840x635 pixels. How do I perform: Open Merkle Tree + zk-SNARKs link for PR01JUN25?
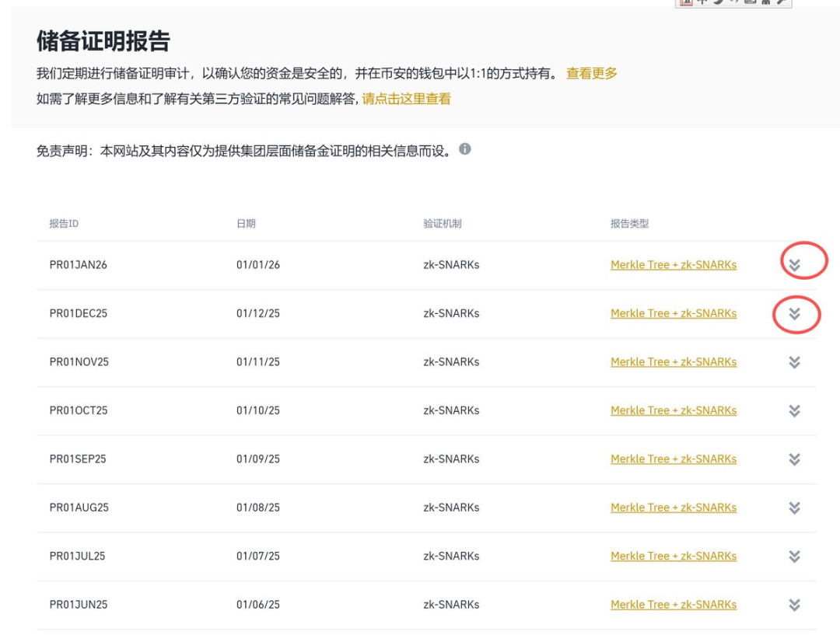click(x=674, y=605)
